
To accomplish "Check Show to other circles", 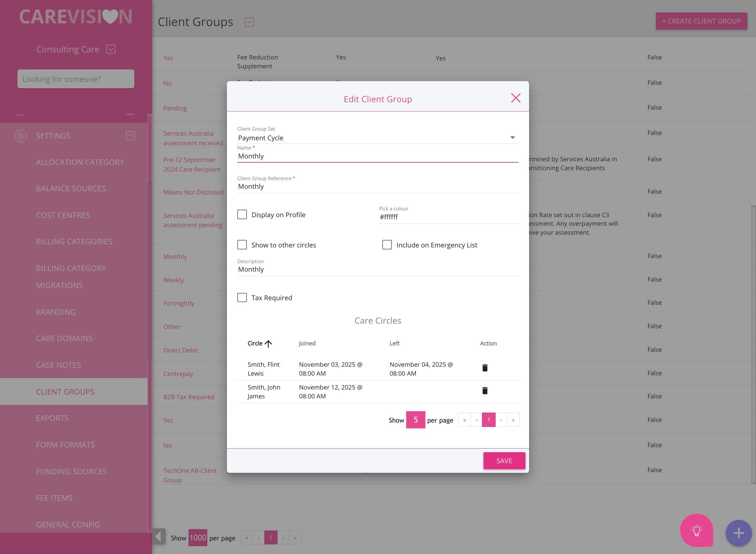I will point(242,245).
